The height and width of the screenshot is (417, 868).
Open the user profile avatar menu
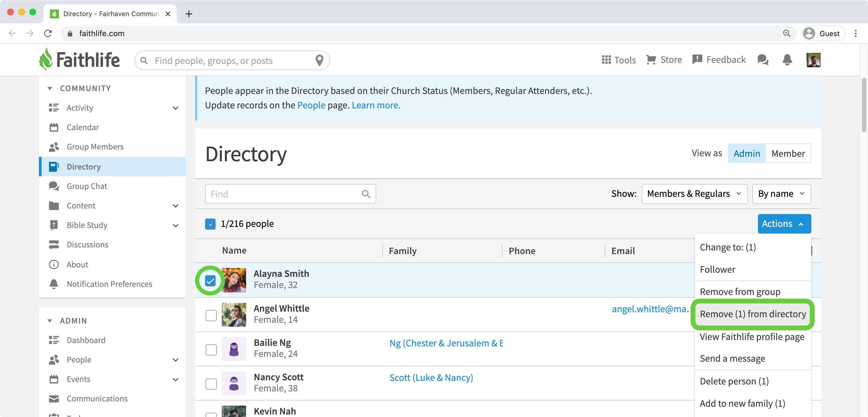coord(813,60)
